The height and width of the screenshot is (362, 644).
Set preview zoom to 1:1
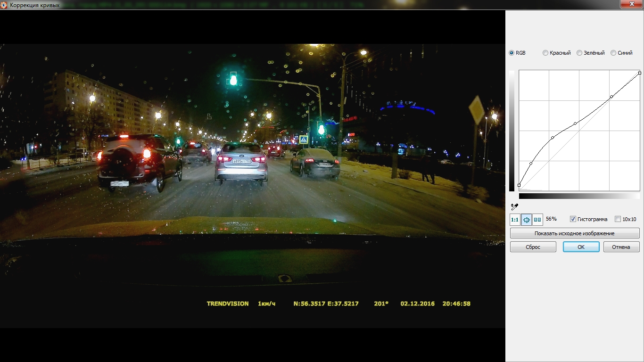515,220
